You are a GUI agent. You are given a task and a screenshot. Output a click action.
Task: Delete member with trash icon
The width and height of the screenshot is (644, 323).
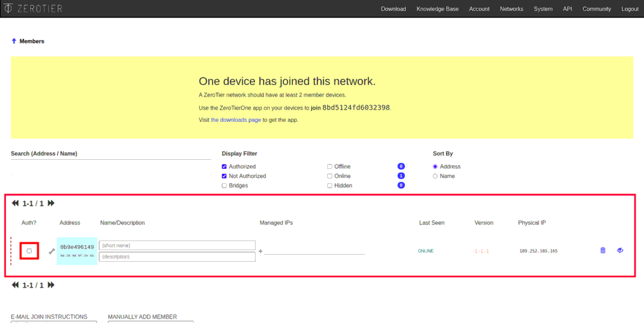pos(603,250)
